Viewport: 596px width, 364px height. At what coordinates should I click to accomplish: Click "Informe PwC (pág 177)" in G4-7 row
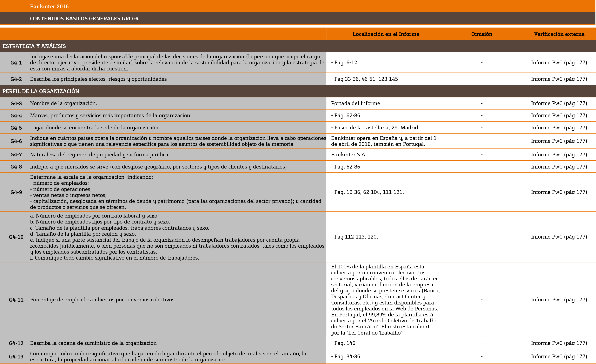[x=559, y=154]
